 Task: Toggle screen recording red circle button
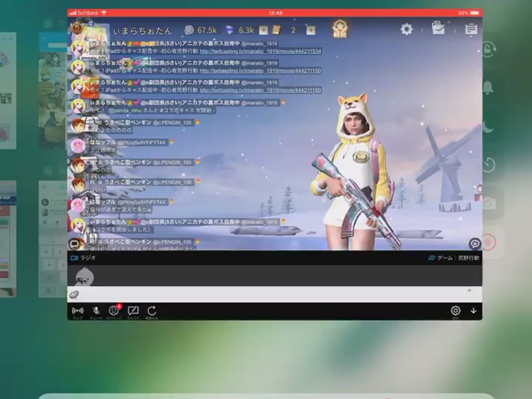[x=489, y=242]
